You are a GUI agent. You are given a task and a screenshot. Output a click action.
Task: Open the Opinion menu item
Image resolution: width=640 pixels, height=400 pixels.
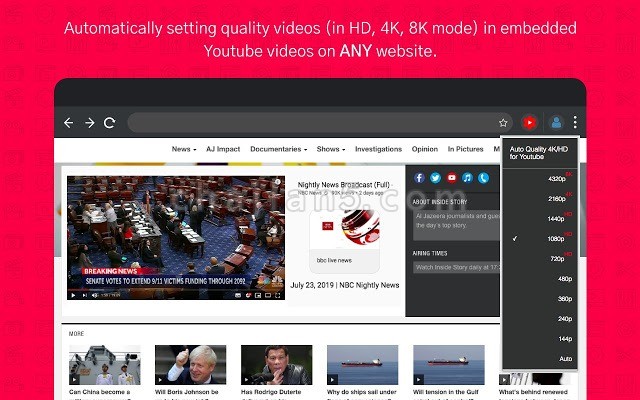point(424,149)
